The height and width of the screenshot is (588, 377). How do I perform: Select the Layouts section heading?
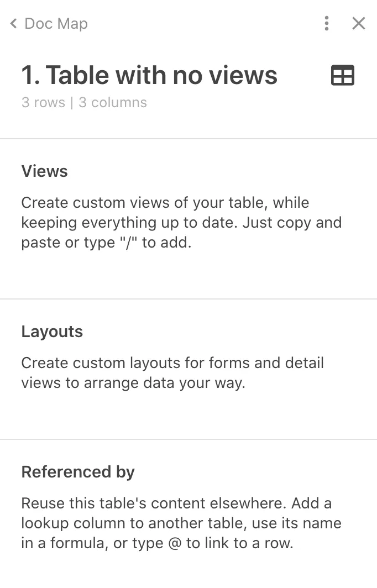click(52, 332)
